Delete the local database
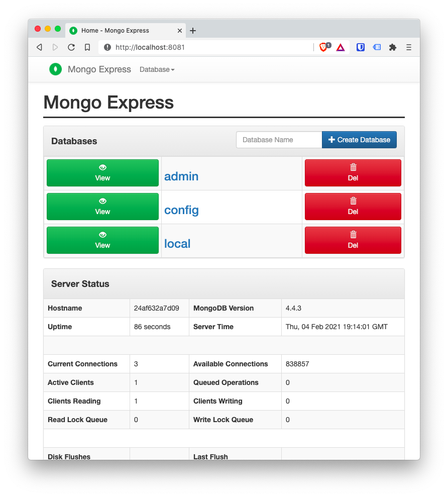This screenshot has height=497, width=448. [x=353, y=240]
